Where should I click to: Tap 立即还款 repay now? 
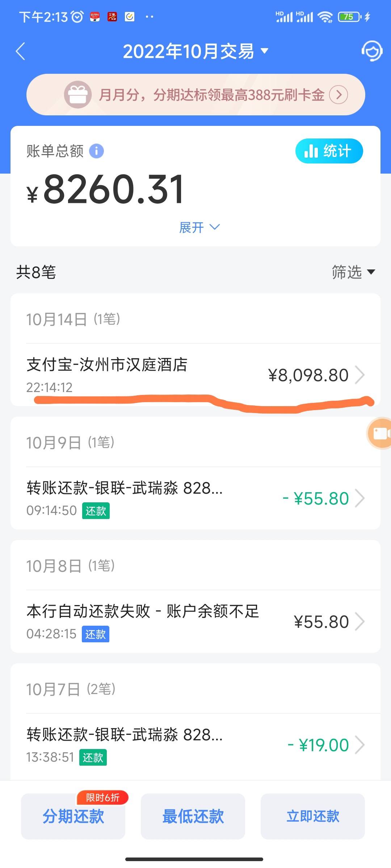coord(313,816)
